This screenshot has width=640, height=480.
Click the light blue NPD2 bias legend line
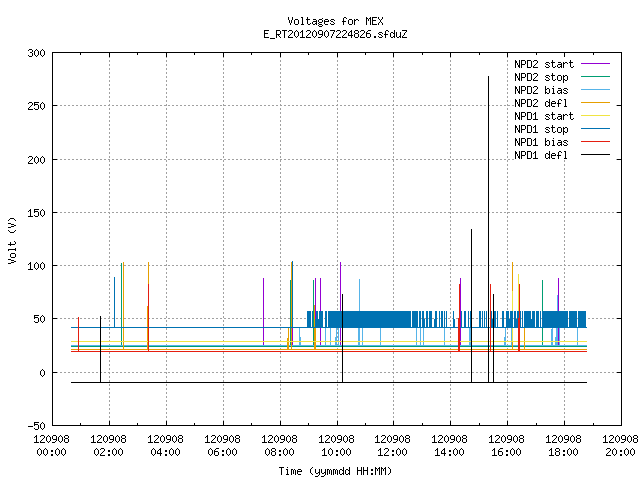[596, 90]
